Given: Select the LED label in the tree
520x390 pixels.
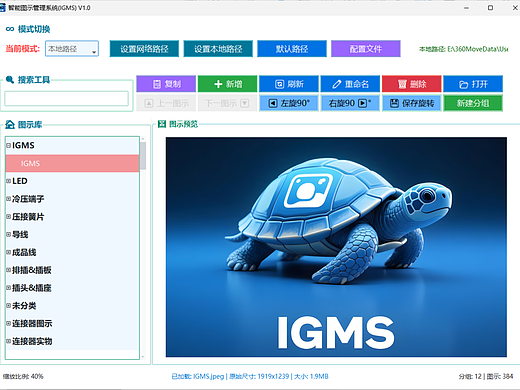Looking at the screenshot, I should [x=20, y=181].
